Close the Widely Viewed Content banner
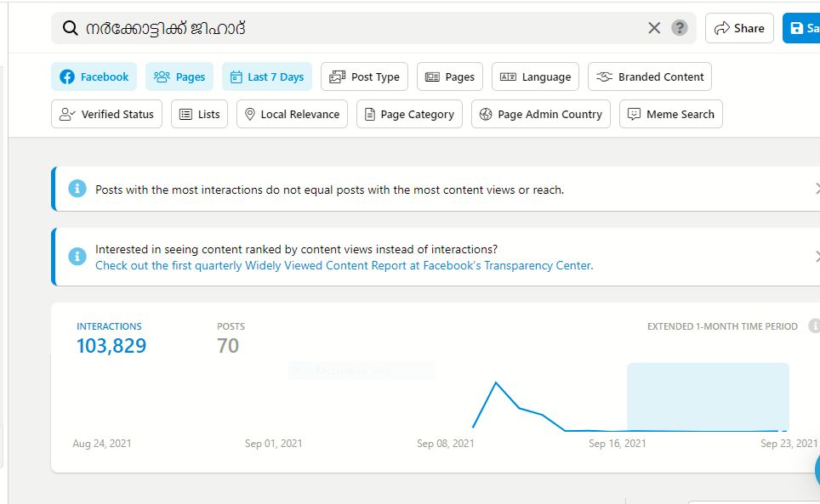The height and width of the screenshot is (504, 820). coord(817,256)
